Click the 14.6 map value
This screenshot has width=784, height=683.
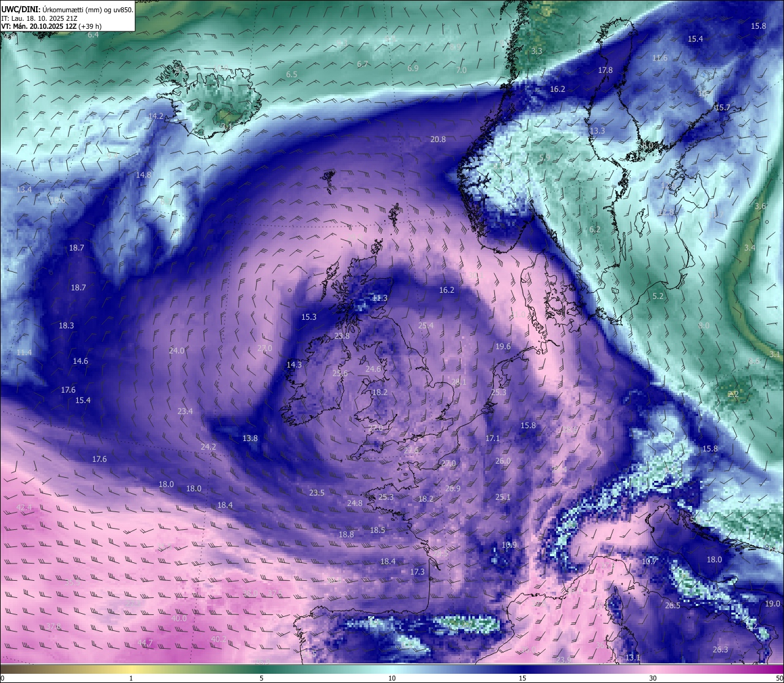click(x=80, y=361)
